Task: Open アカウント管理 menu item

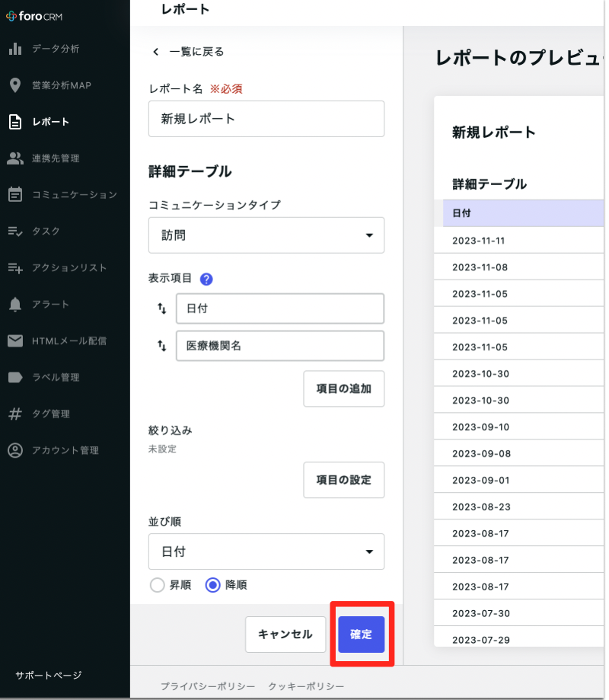Action: pos(65,450)
